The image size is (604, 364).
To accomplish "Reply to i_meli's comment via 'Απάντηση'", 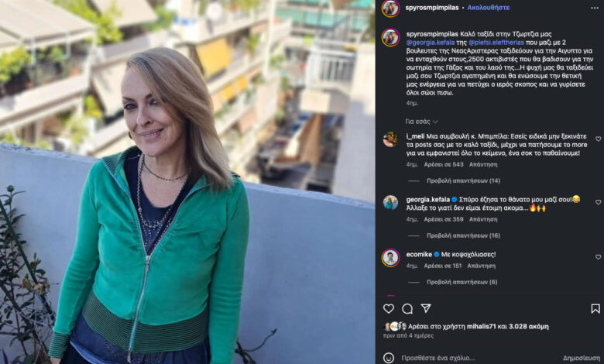I will coord(483,164).
